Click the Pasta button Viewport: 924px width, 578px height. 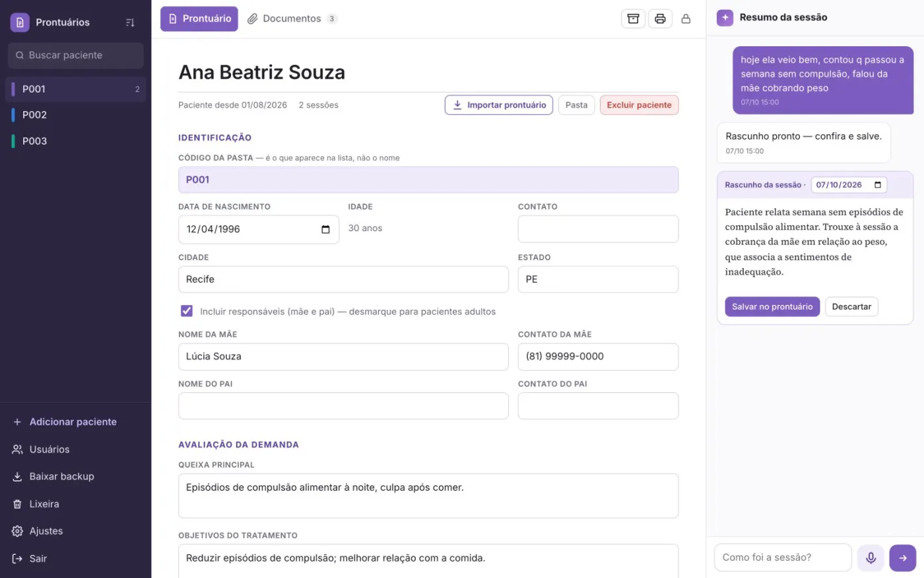coord(576,105)
